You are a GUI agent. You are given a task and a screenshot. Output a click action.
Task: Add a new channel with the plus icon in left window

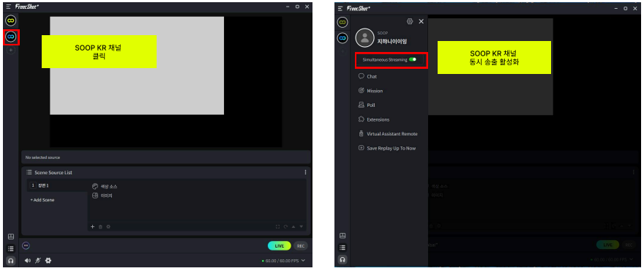[x=11, y=51]
